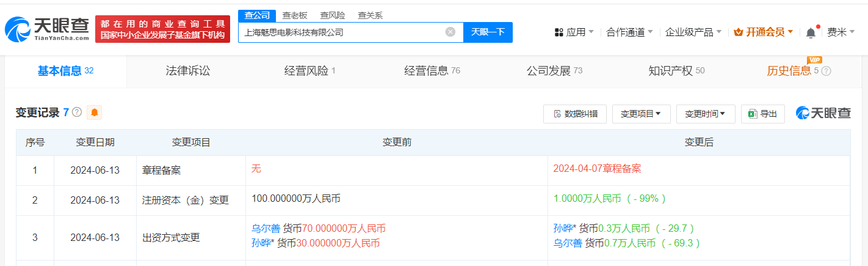Screen dimensions: 868x266
Task: Expand the 应用 menu
Action: click(574, 32)
